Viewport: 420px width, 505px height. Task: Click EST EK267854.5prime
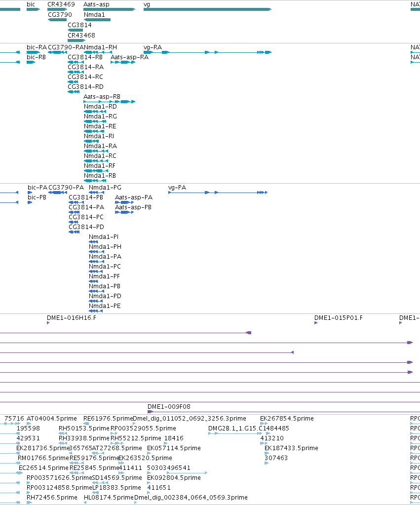[287, 419]
